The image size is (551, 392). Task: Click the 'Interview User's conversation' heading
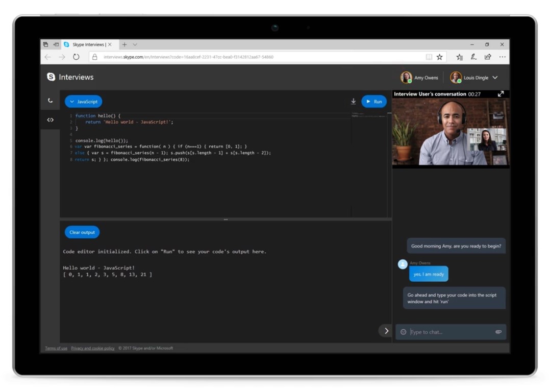(430, 94)
